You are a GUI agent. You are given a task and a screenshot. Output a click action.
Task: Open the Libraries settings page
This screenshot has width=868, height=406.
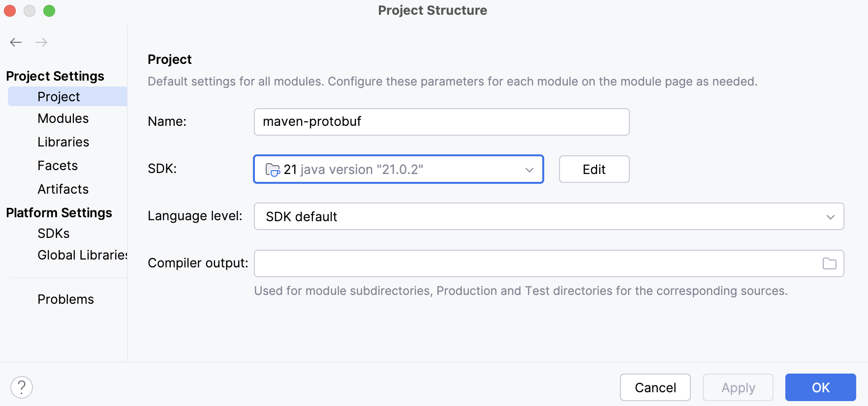(x=63, y=142)
